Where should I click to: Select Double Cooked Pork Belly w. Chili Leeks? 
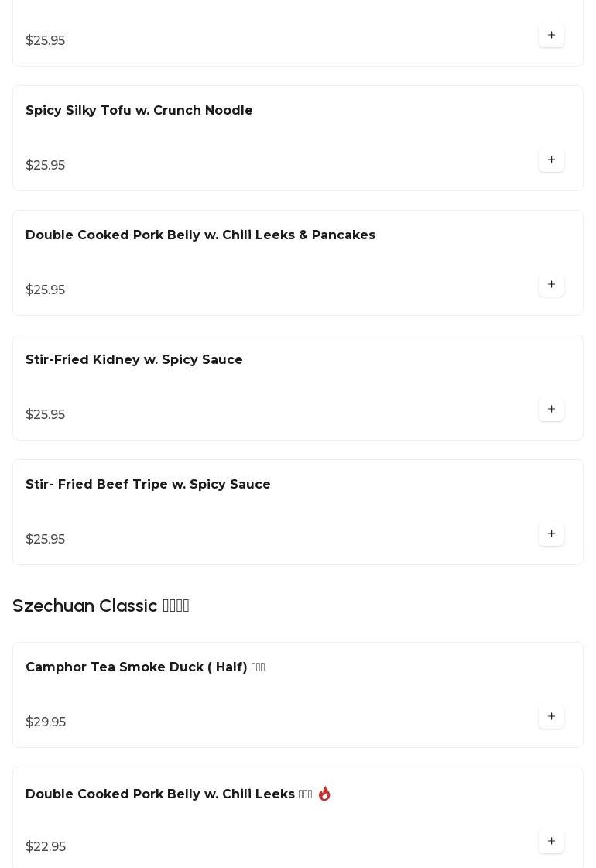click(169, 794)
